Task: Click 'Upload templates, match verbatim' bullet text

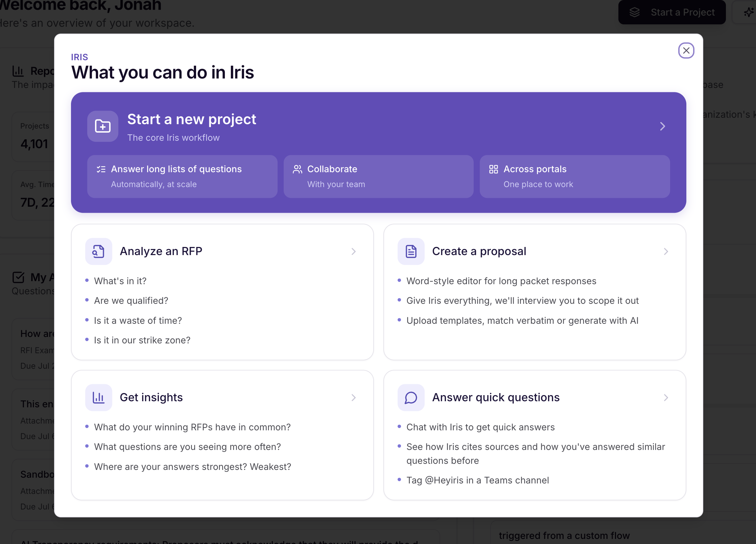Action: tap(522, 320)
